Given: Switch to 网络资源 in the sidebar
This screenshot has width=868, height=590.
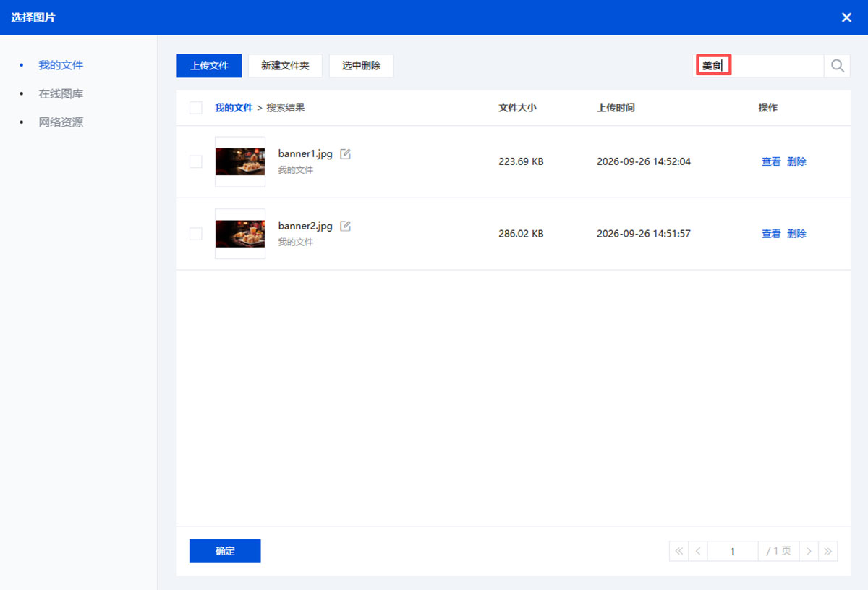Looking at the screenshot, I should (61, 122).
